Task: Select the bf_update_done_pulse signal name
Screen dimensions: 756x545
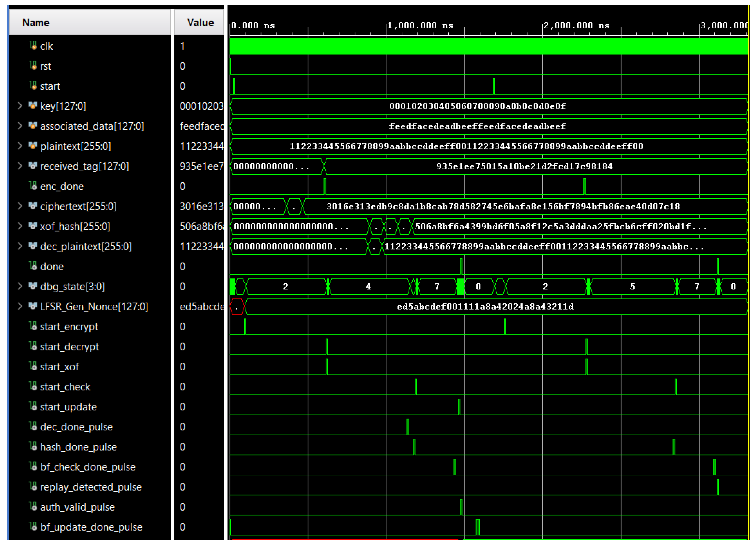Action: [91, 527]
